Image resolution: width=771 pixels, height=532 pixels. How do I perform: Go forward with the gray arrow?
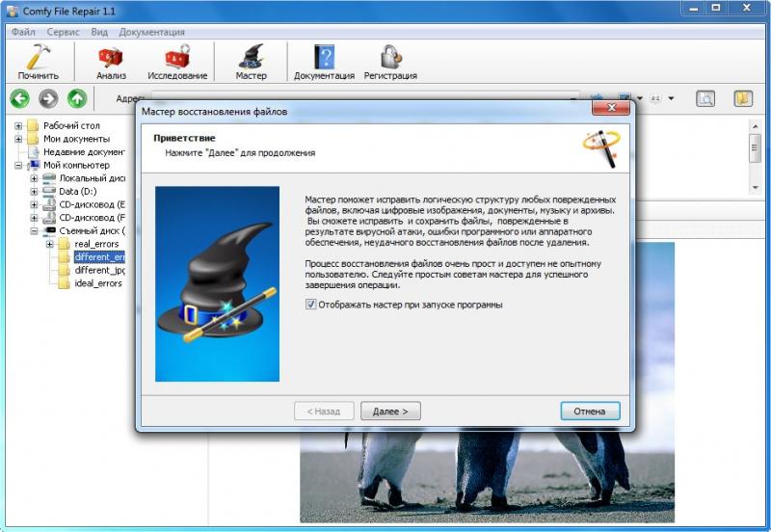[x=48, y=99]
